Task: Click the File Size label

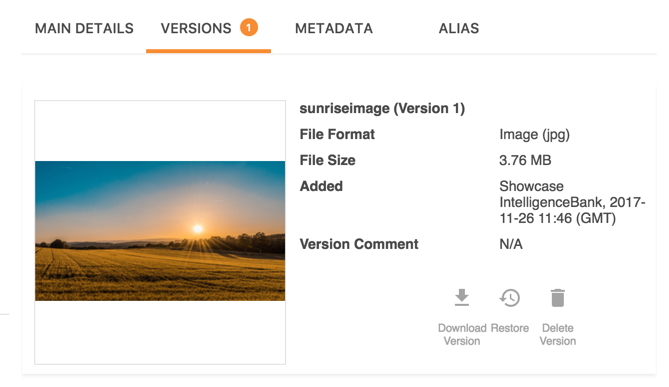Action: pos(327,160)
